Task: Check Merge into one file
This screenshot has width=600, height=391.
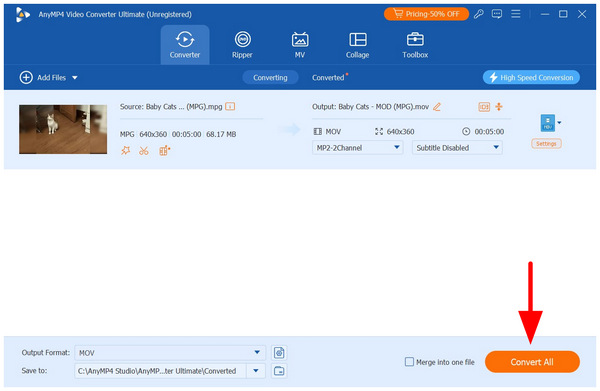Action: 409,362
